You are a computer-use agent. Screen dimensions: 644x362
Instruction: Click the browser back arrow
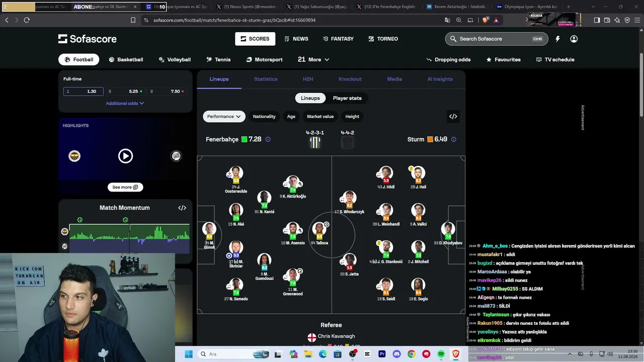tap(7, 20)
